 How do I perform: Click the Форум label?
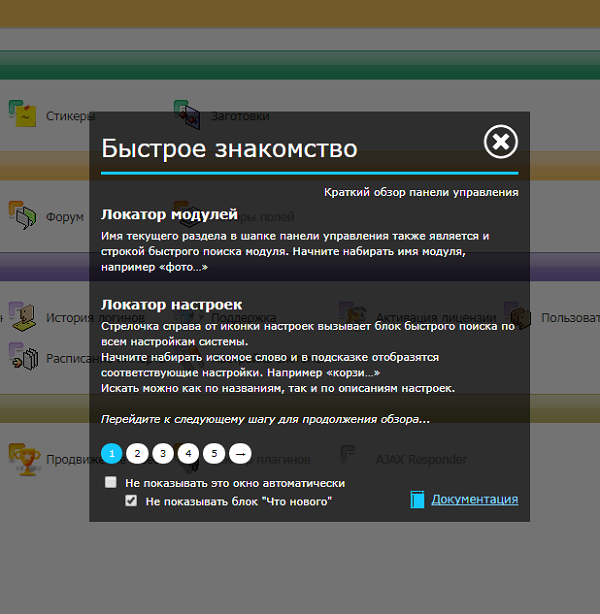point(65,217)
